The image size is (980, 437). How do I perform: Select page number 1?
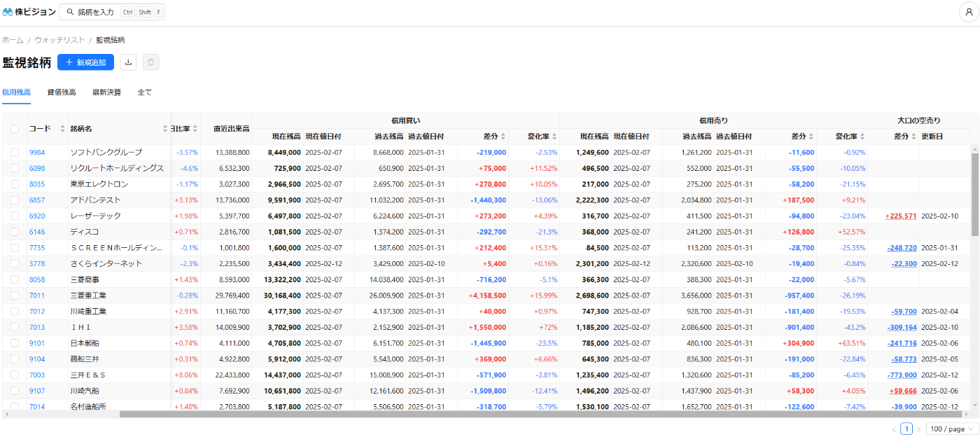[x=906, y=429]
